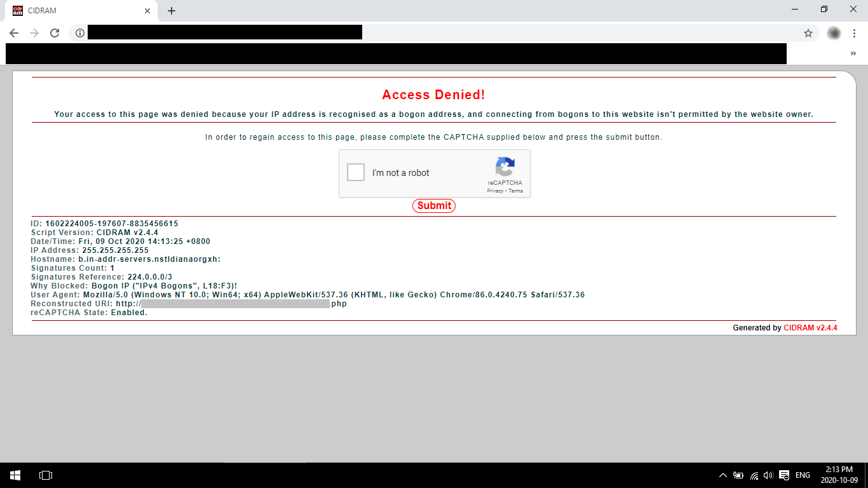Reload the page with the refresh icon
This screenshot has width=868, height=488.
[x=55, y=33]
